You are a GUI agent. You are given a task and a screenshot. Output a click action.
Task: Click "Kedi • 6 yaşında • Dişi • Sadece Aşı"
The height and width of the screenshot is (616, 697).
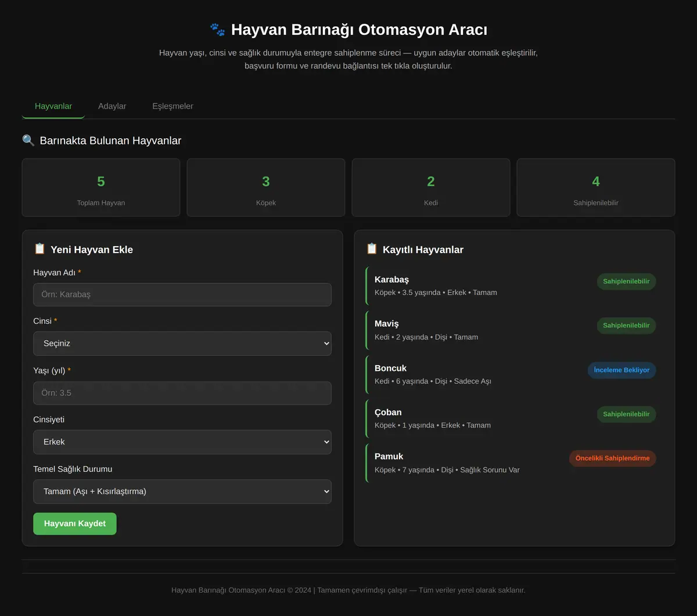(x=433, y=381)
